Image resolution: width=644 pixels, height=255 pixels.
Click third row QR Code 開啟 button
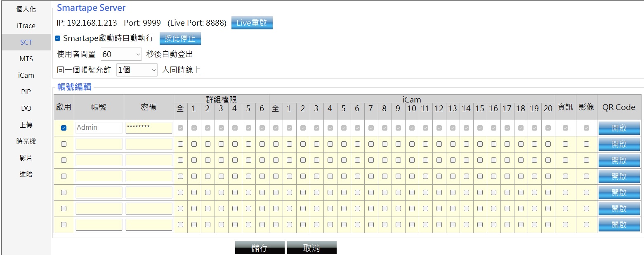pyautogui.click(x=619, y=160)
